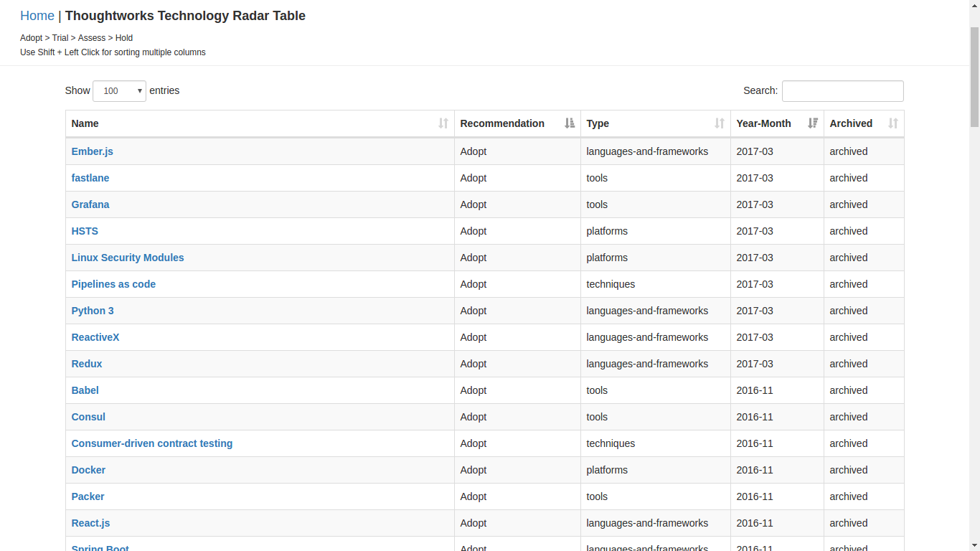
Task: Open the Docker link
Action: (x=88, y=470)
